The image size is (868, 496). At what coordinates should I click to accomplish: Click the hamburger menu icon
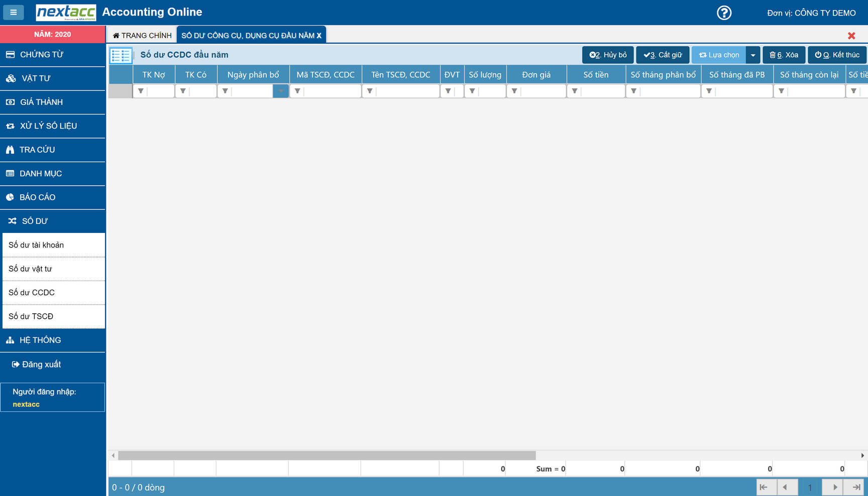point(14,13)
